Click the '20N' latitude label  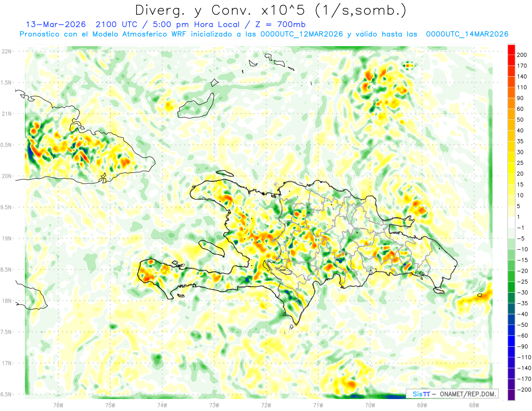6,176
